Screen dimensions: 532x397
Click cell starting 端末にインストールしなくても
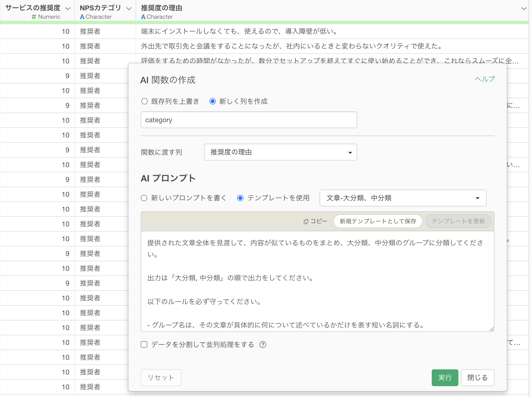click(332, 31)
